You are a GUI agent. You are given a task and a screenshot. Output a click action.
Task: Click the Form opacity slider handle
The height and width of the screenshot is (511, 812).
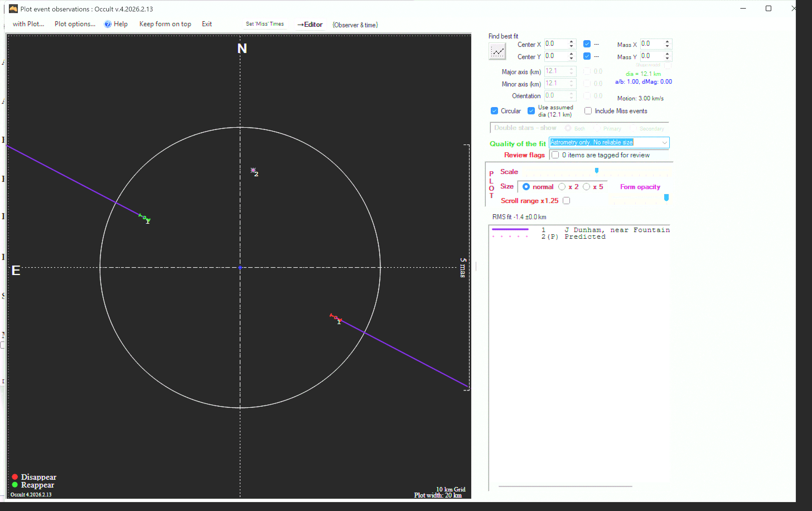666,198
